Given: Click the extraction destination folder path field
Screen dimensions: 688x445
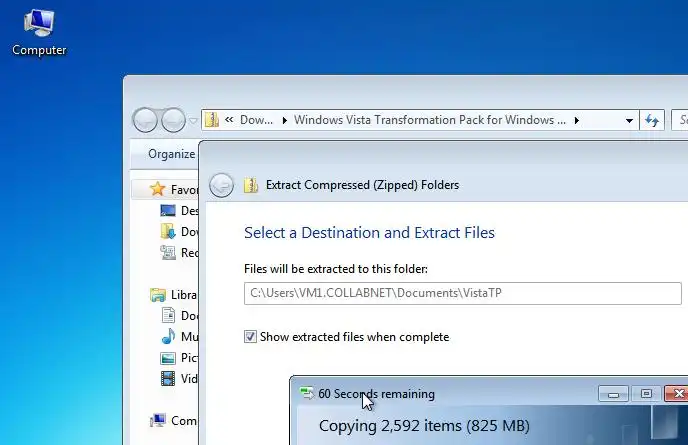Looking at the screenshot, I should click(462, 293).
